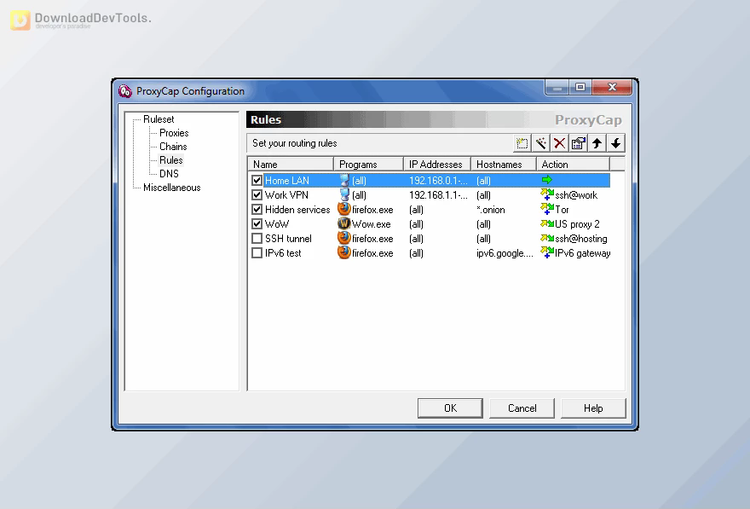Click the Wow.exe program name
This screenshot has width=750, height=509.
[x=371, y=224]
